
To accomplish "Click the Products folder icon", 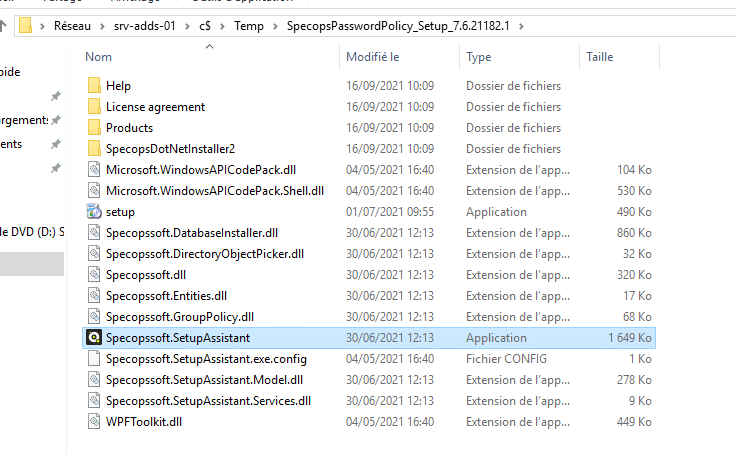I will click(94, 128).
